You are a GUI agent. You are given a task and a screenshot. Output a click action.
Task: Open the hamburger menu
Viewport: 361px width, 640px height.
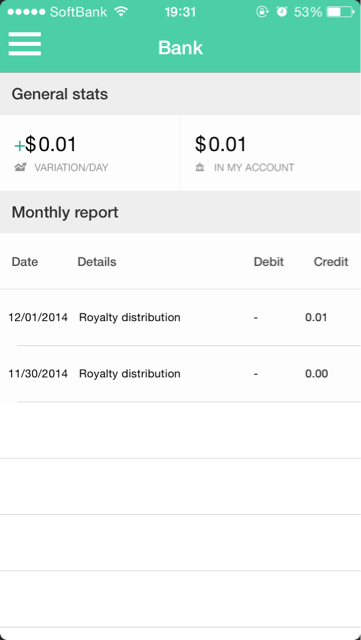(25, 44)
